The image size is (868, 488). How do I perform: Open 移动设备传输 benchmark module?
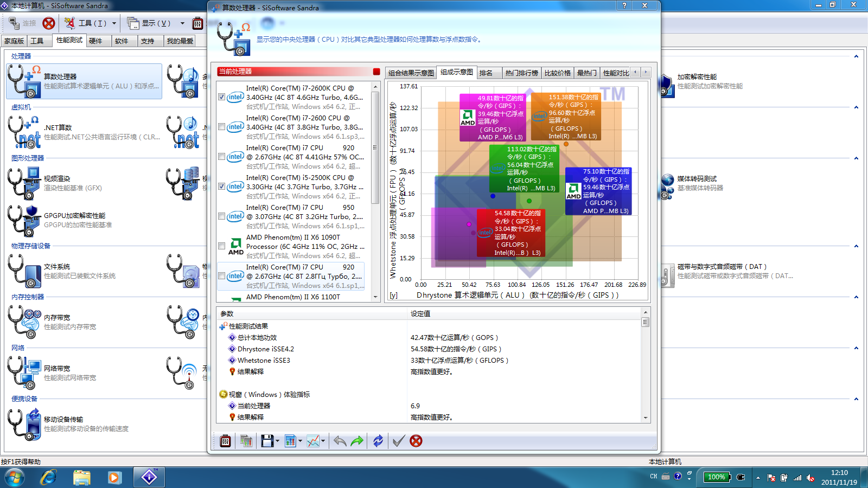[x=84, y=424]
